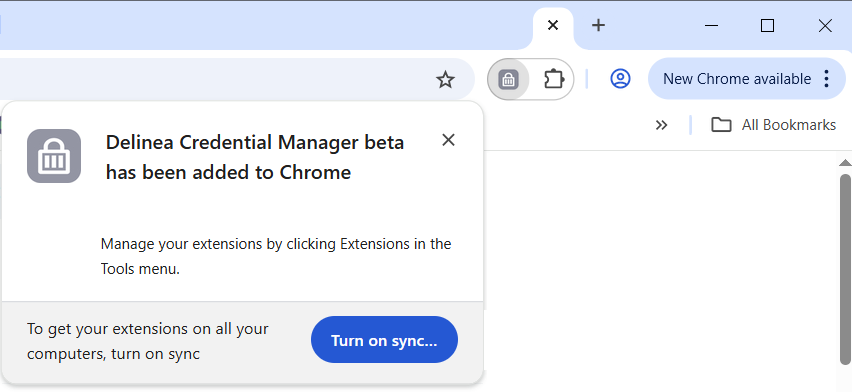Click the vertical scrollbar thumb
This screenshot has width=852, height=392.
(x=845, y=269)
